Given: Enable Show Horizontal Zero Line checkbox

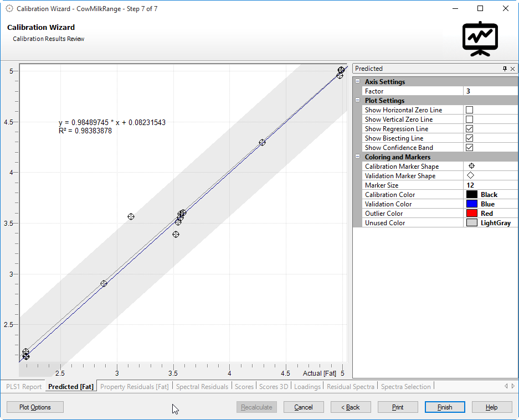Looking at the screenshot, I should (x=469, y=110).
